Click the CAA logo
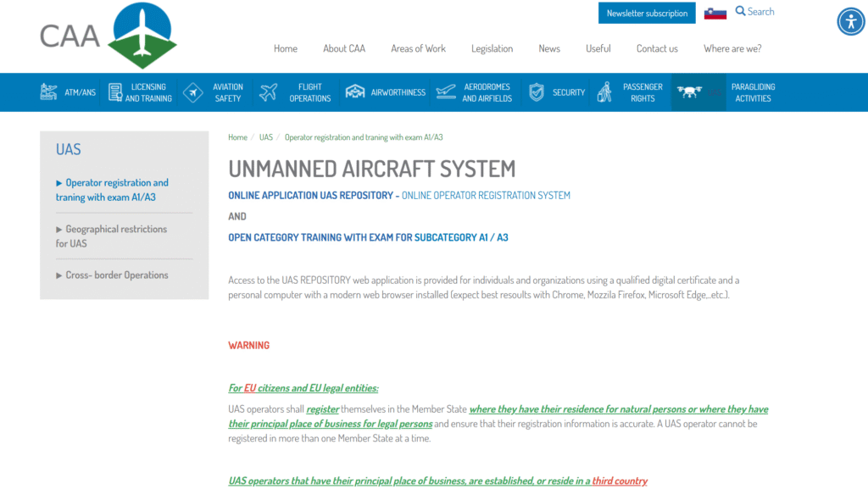The width and height of the screenshot is (868, 489). coord(108,36)
